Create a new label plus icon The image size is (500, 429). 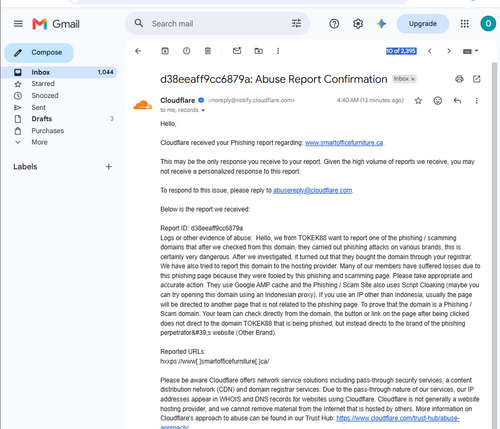click(109, 167)
